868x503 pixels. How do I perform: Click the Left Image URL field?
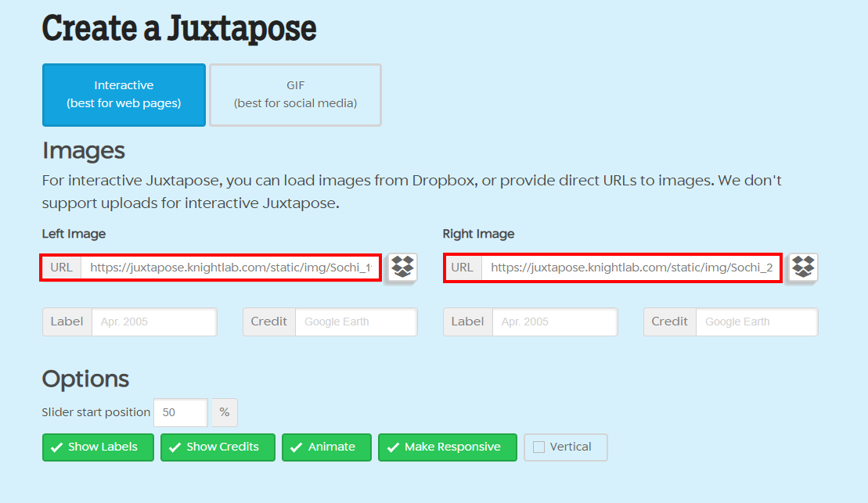231,268
